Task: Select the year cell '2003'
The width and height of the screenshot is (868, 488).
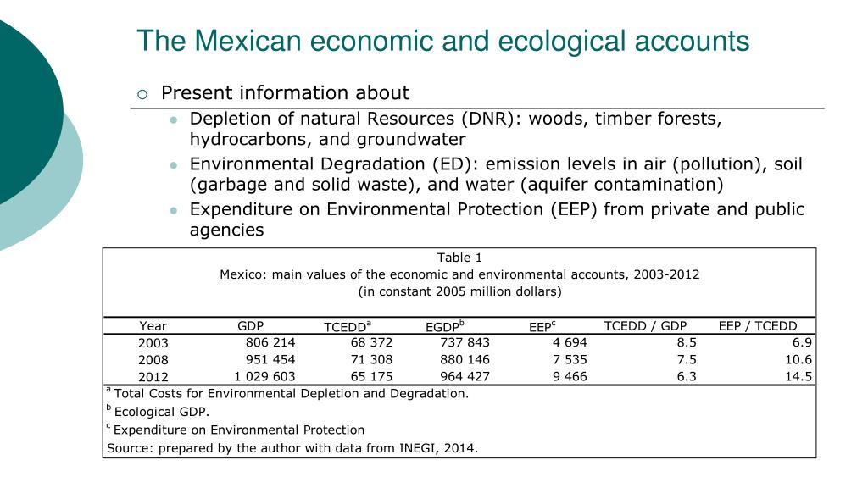Action: click(153, 343)
